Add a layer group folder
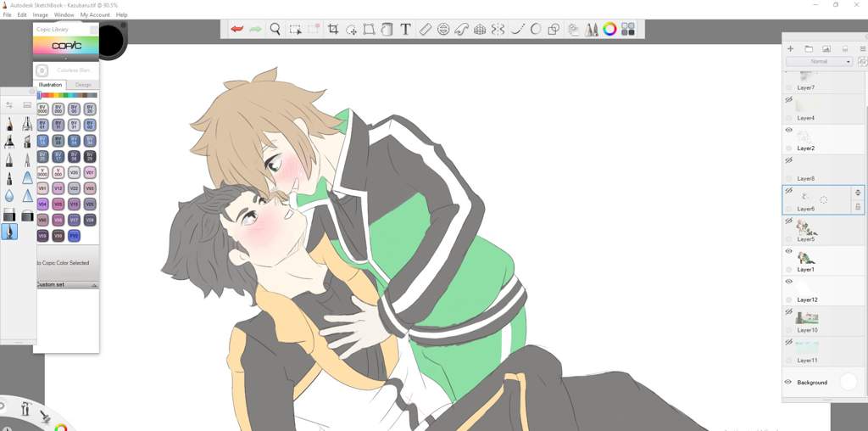The image size is (868, 431). click(x=809, y=49)
